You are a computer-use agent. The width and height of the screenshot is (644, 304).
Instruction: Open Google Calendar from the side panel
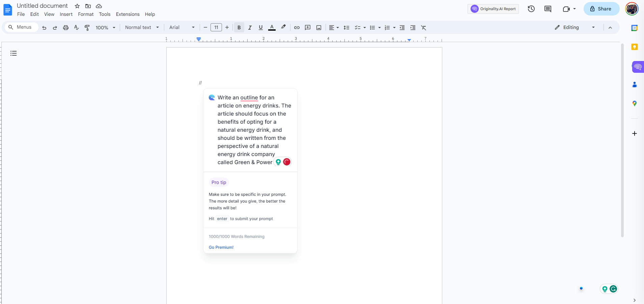tap(635, 28)
